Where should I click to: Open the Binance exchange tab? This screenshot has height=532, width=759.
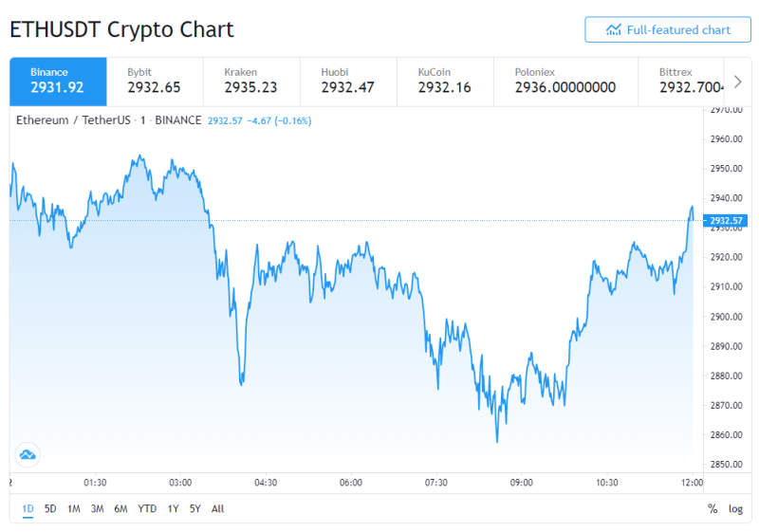[58, 82]
